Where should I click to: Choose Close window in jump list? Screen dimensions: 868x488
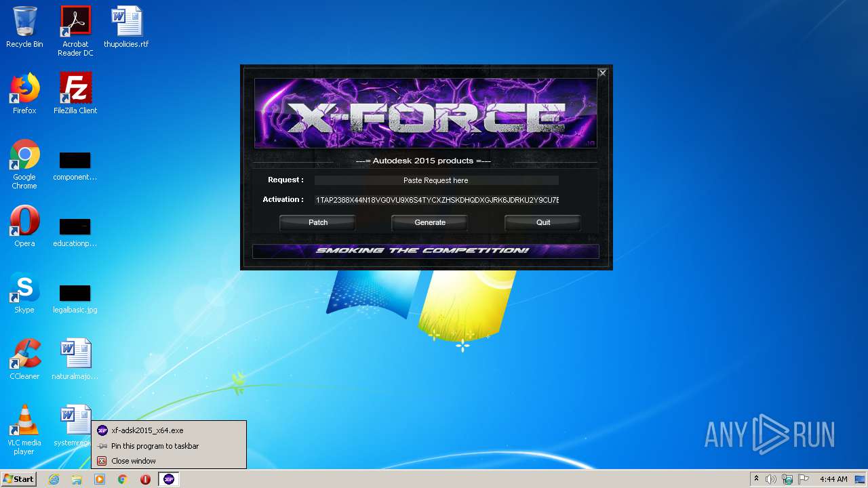pyautogui.click(x=169, y=461)
